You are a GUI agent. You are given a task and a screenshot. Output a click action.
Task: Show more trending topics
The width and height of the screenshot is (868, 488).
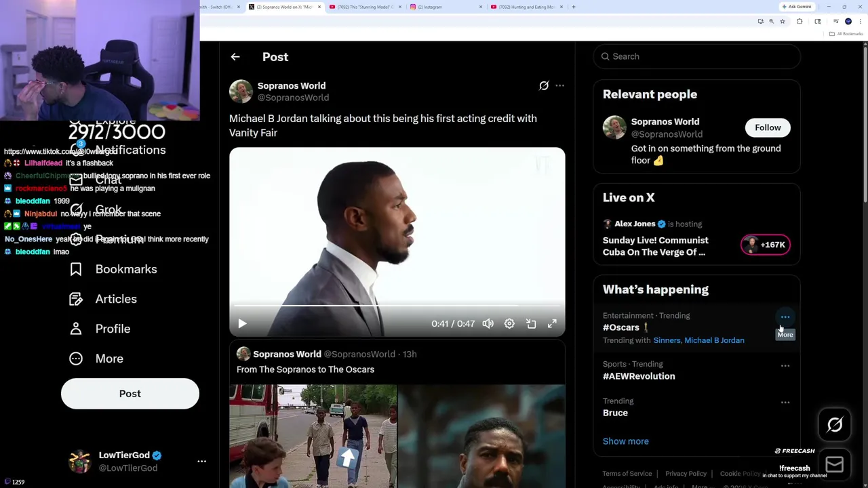pos(625,441)
